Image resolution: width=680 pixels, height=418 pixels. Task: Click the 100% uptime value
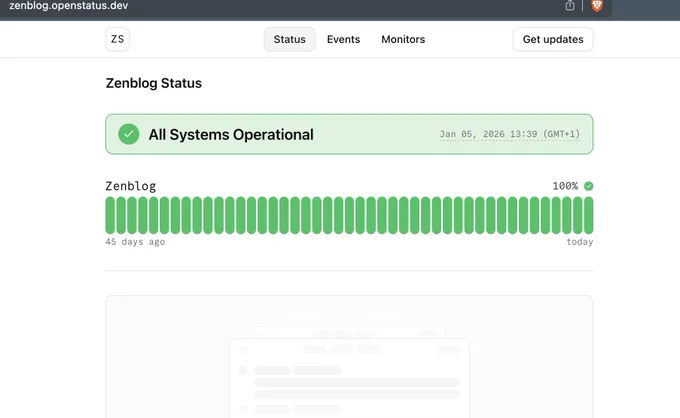click(565, 186)
